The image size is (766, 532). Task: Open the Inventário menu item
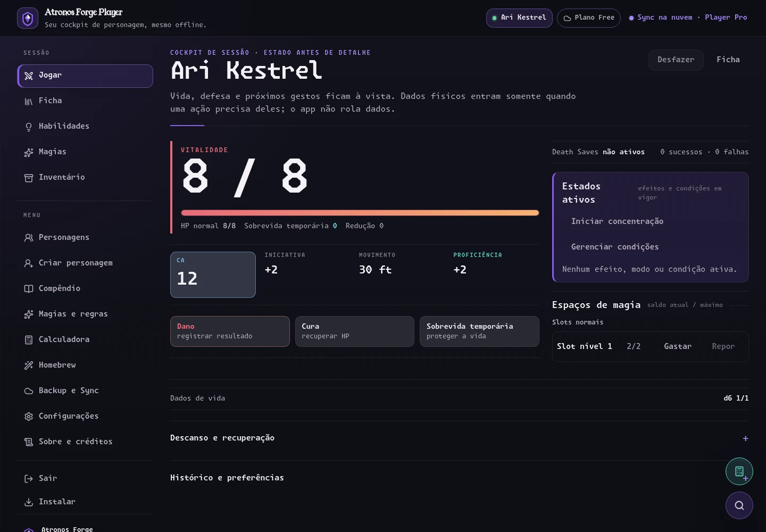[x=85, y=178]
